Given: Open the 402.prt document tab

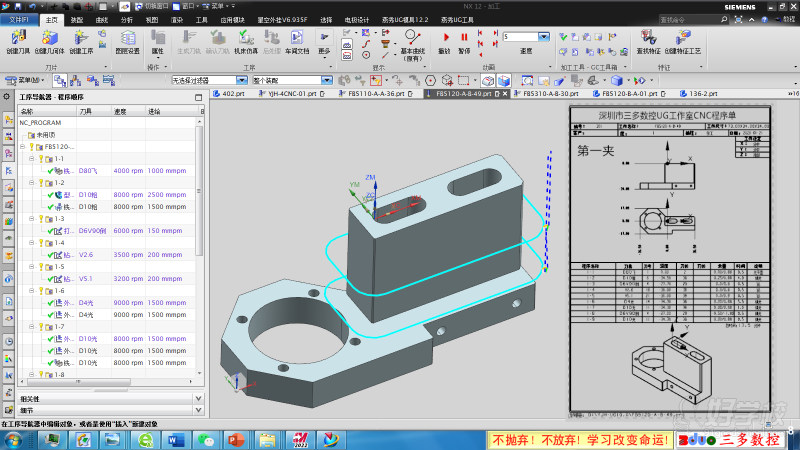Looking at the screenshot, I should click(233, 92).
